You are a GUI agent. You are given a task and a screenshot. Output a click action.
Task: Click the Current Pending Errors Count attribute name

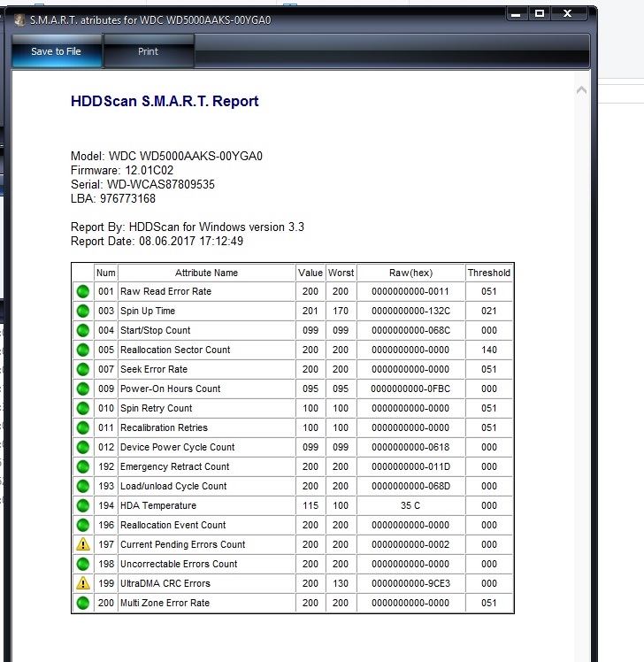coord(183,544)
